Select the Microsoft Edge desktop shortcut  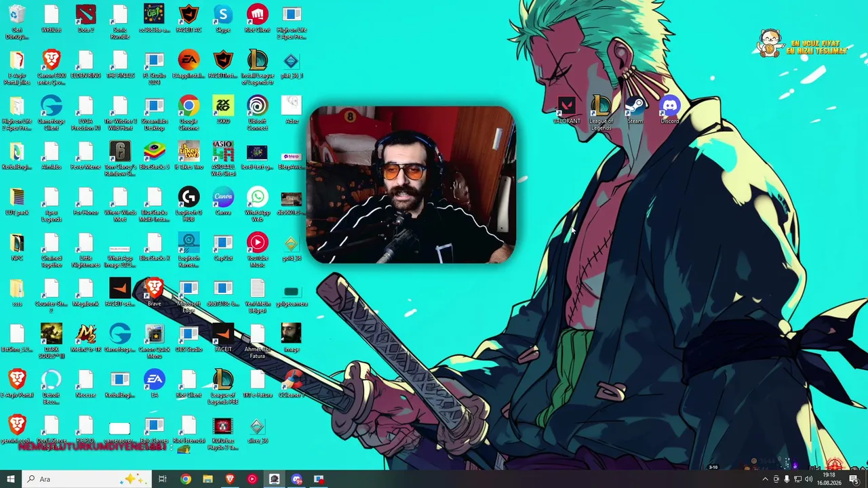click(189, 296)
